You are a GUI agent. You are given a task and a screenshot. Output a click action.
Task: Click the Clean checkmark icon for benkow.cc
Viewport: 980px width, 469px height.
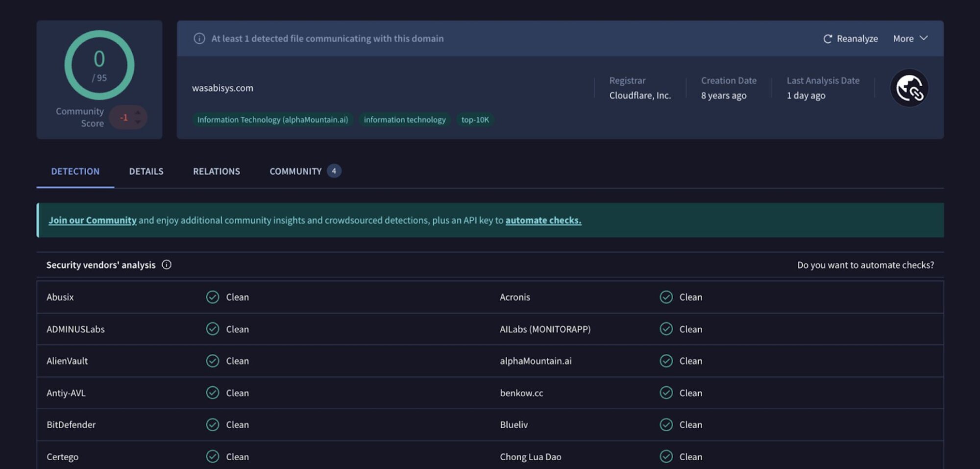(x=666, y=393)
